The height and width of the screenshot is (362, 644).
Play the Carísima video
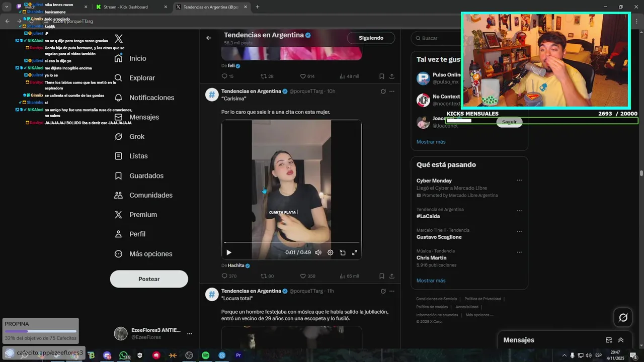(229, 252)
